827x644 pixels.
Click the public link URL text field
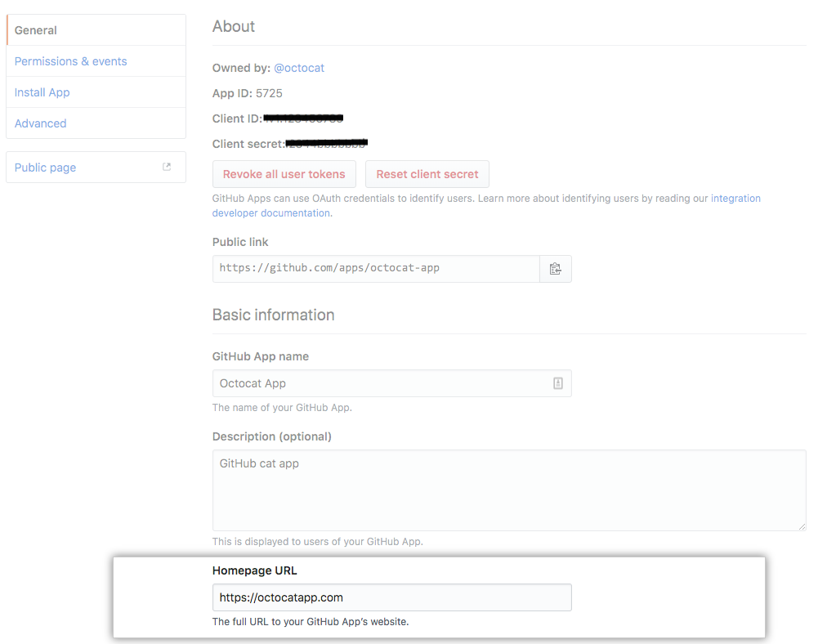[368, 268]
